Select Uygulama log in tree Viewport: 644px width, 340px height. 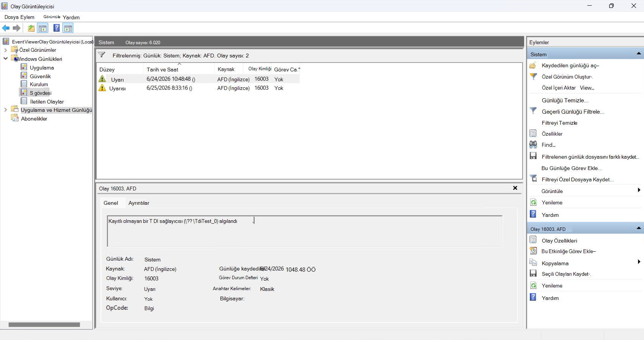pyautogui.click(x=42, y=68)
